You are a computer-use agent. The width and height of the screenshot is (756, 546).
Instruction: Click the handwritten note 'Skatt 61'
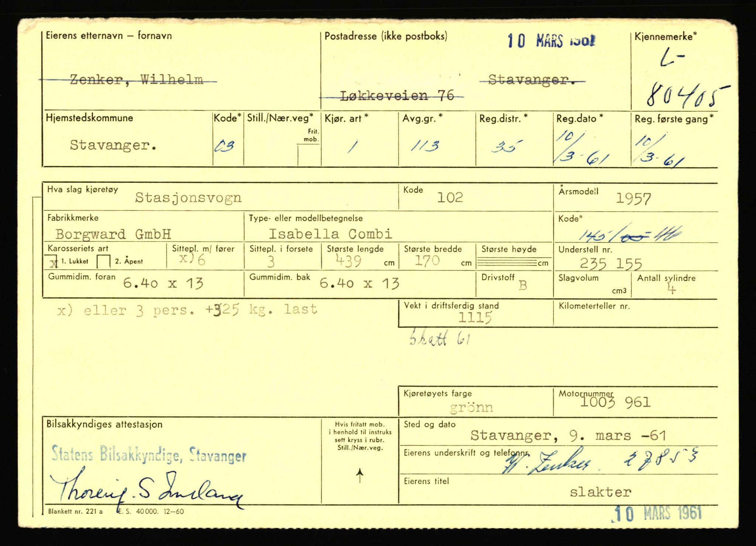coord(440,338)
